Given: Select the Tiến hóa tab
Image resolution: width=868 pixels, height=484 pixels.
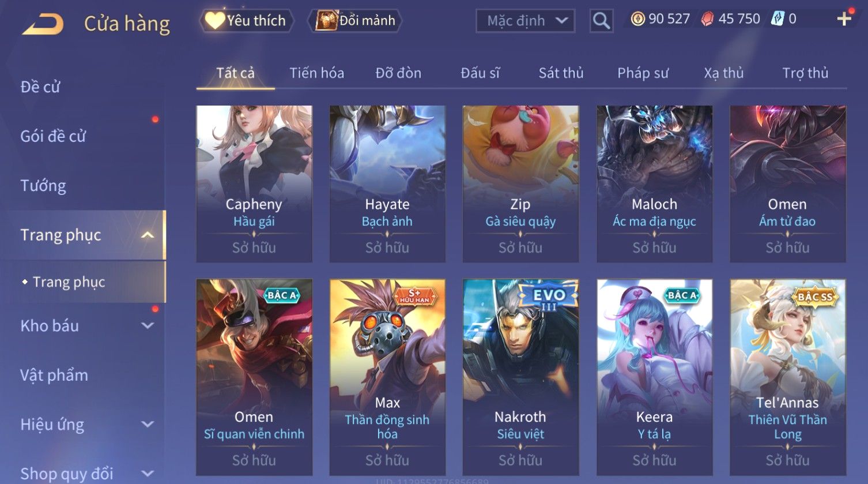Looking at the screenshot, I should pyautogui.click(x=316, y=73).
